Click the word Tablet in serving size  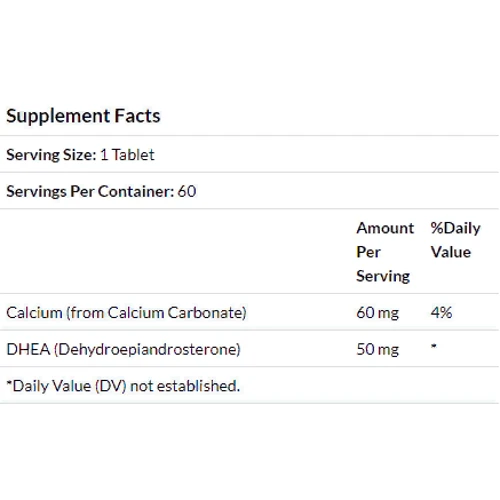click(x=133, y=155)
